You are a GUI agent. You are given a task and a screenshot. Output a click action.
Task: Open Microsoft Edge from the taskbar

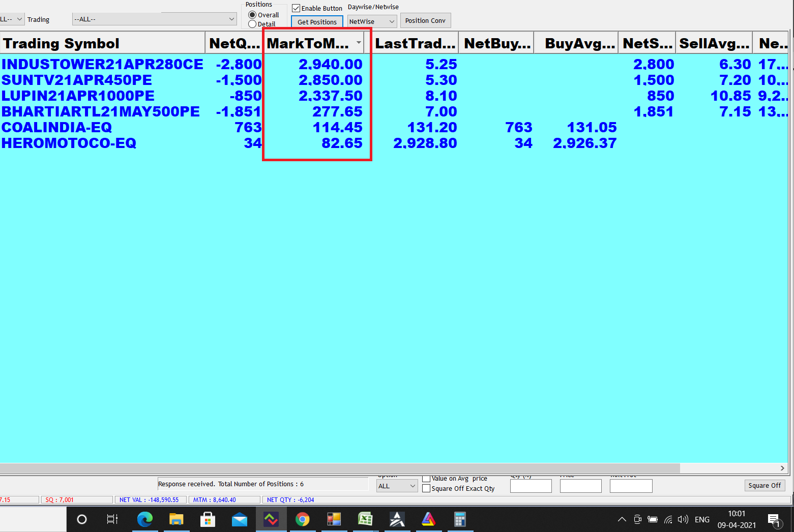[145, 519]
